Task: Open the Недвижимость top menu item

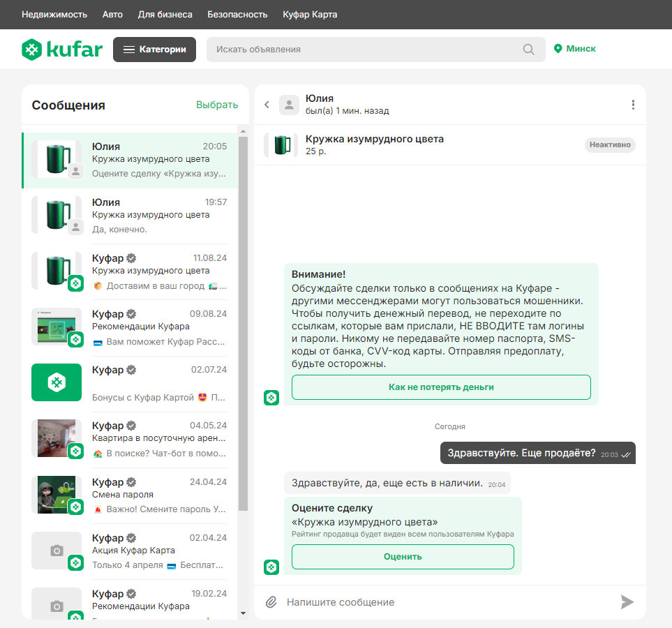Action: click(54, 15)
